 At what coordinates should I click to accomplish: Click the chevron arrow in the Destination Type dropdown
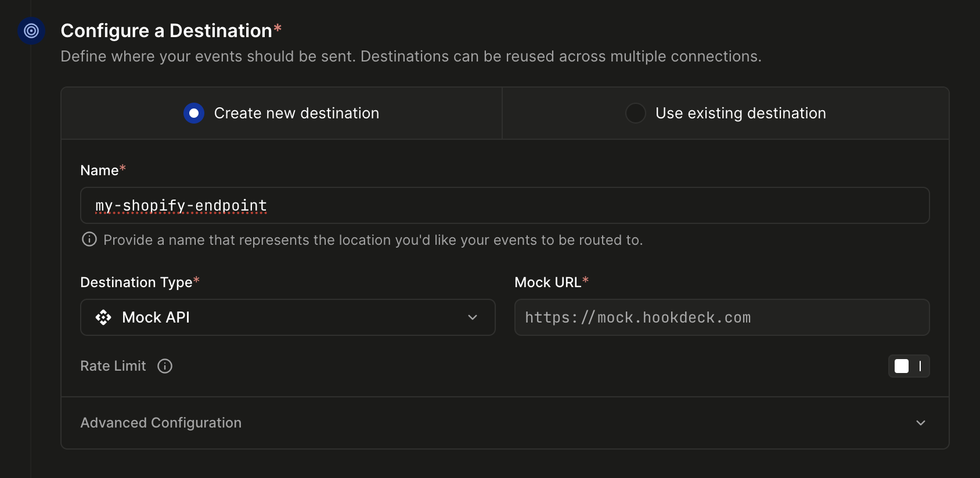point(473,317)
